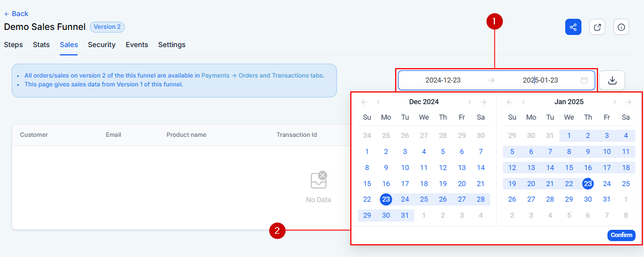Viewport: 644px width, 257px height.
Task: Pick January 15 in the calendar
Action: tap(569, 168)
